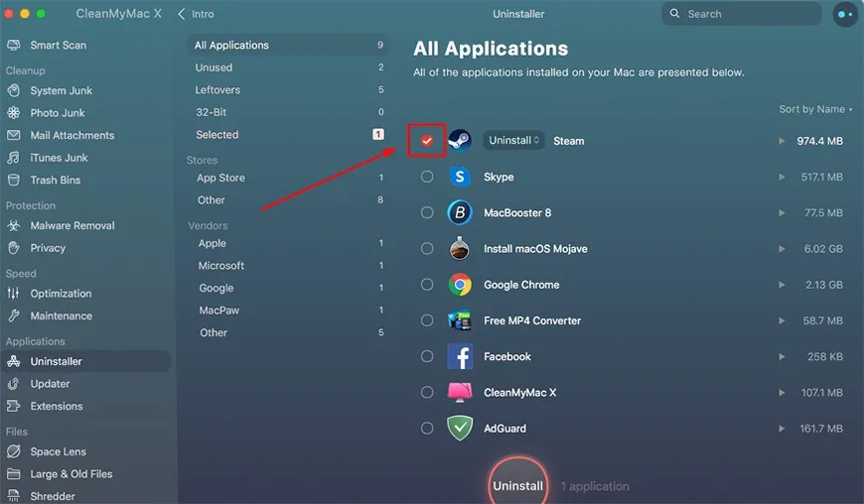864x504 pixels.
Task: Click the Install macOS Mojave icon
Action: [460, 249]
